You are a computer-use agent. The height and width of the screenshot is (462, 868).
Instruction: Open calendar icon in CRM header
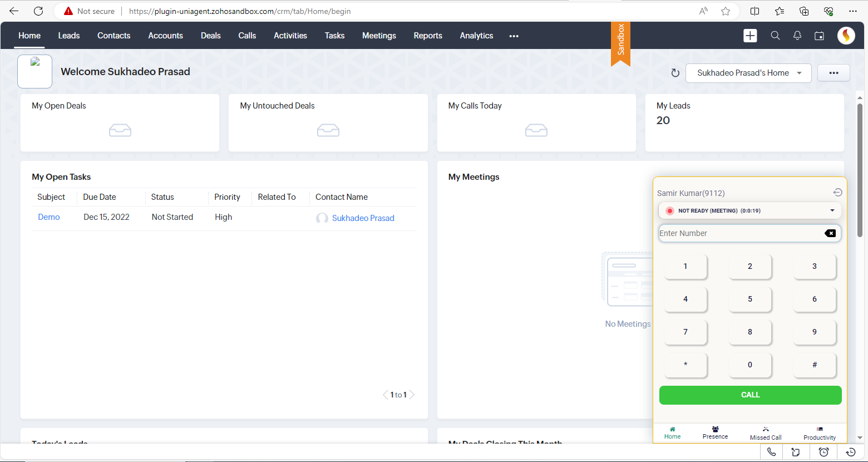(x=819, y=36)
